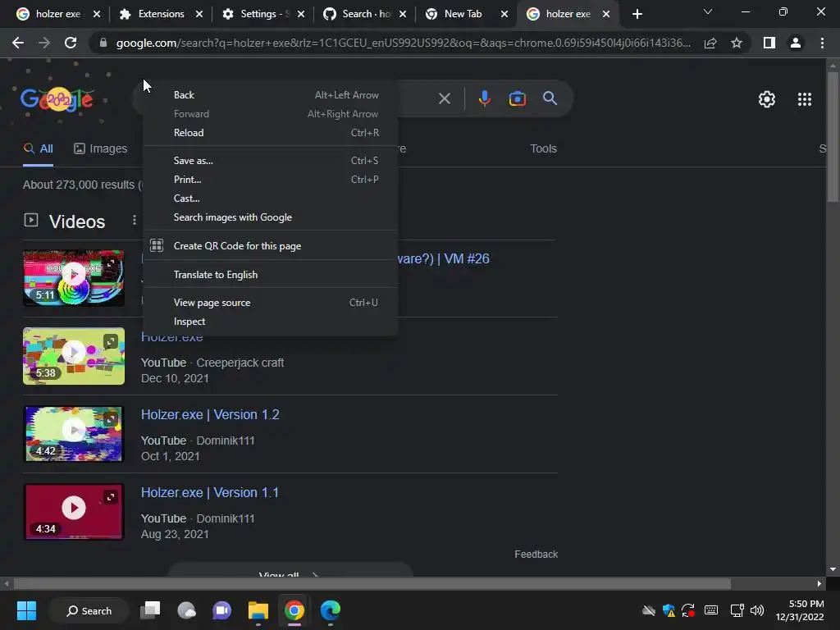This screenshot has width=840, height=630.
Task: Open File Explorer from the taskbar
Action: click(258, 610)
